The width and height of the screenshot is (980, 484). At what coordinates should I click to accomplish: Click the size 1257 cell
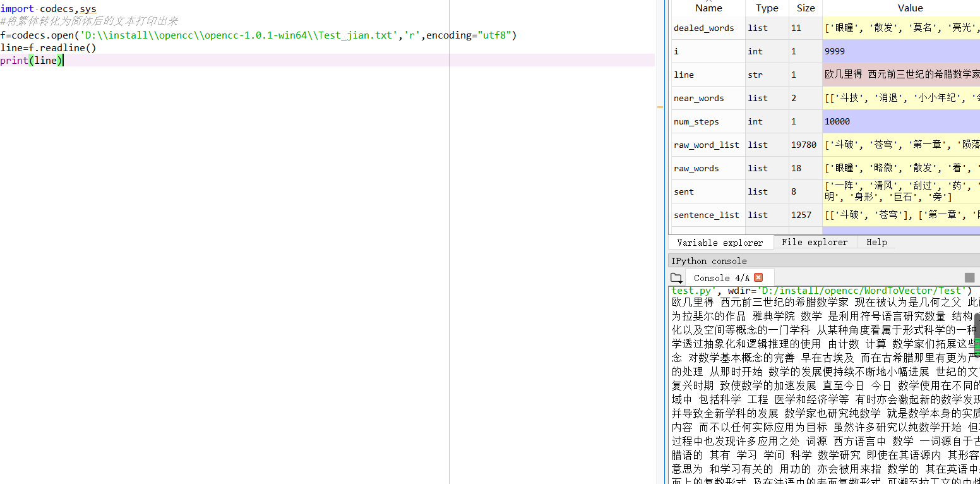[805, 215]
